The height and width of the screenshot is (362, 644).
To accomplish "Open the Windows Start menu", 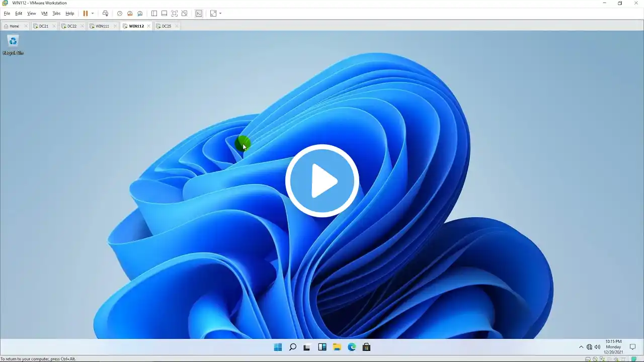I will [278, 347].
